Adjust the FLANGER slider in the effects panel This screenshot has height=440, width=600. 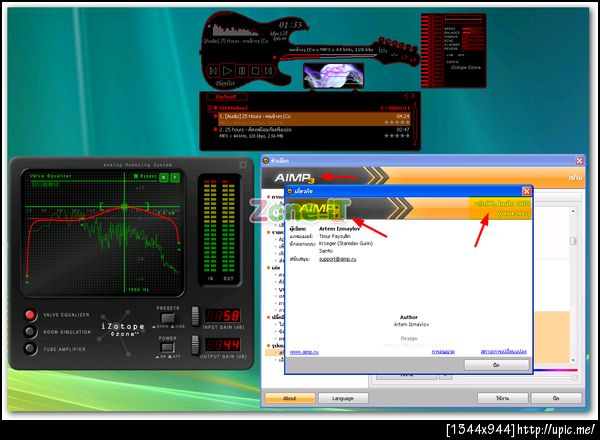point(473,45)
